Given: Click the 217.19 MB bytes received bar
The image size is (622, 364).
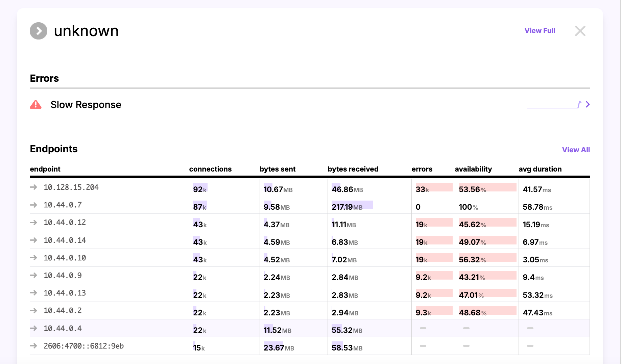Looking at the screenshot, I should [x=352, y=206].
